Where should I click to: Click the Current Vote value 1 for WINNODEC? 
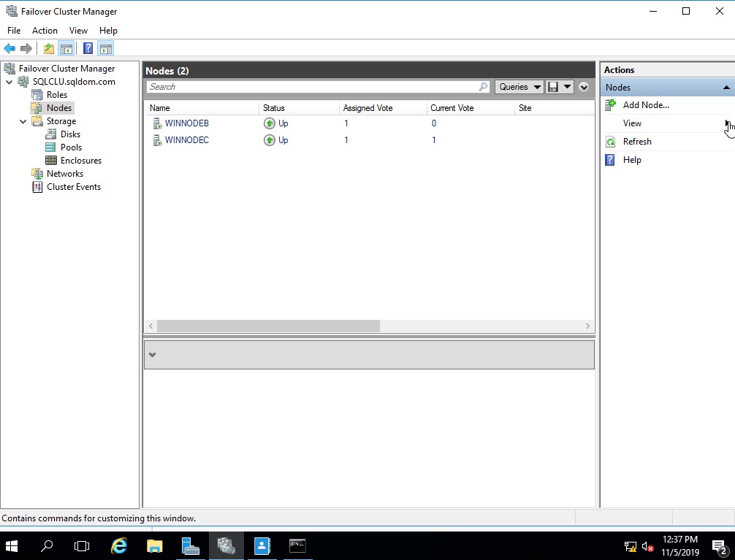coord(433,140)
